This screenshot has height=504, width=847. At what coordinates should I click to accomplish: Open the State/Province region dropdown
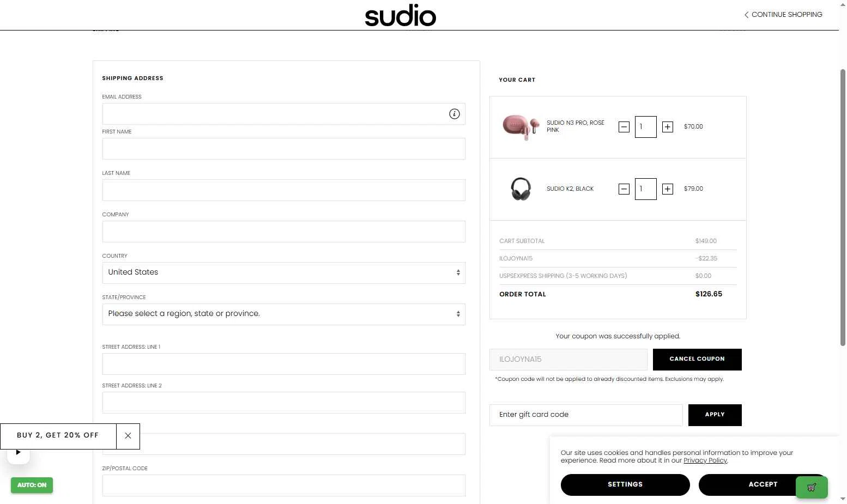tap(284, 314)
